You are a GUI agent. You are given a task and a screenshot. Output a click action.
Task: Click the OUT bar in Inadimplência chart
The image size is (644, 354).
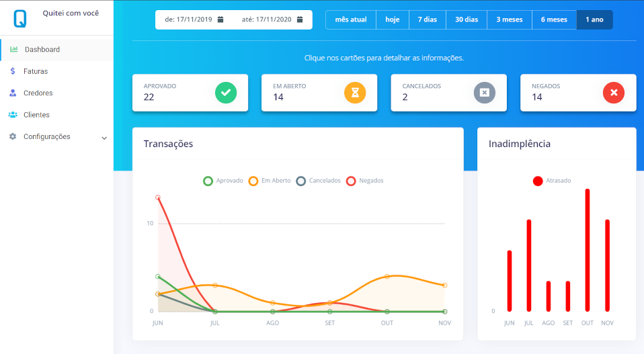[x=588, y=251]
